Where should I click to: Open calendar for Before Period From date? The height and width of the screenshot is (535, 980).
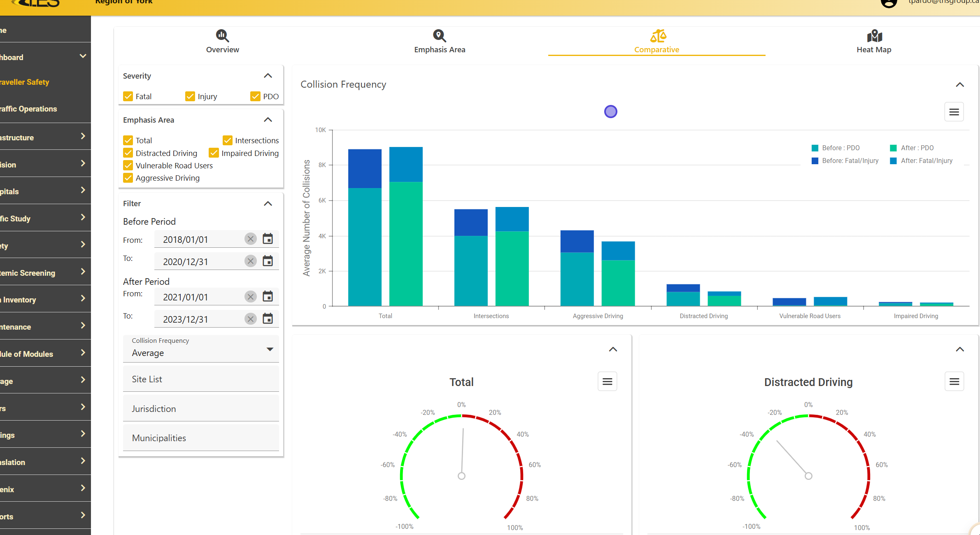pyautogui.click(x=268, y=239)
